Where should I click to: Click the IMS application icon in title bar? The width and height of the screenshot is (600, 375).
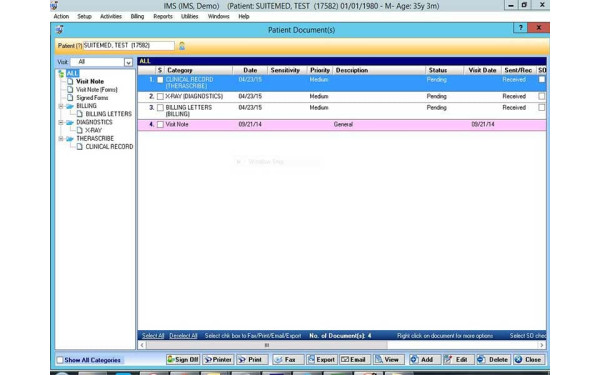[x=54, y=5]
